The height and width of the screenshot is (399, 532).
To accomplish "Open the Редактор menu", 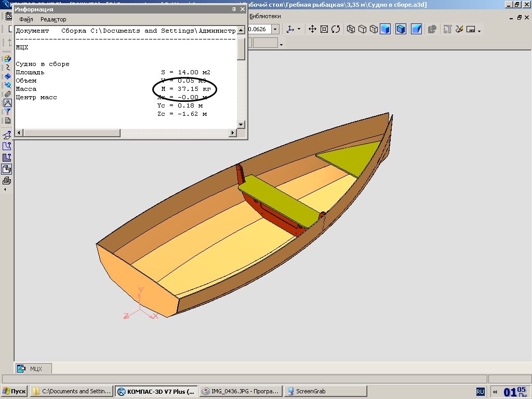I will coord(53,19).
